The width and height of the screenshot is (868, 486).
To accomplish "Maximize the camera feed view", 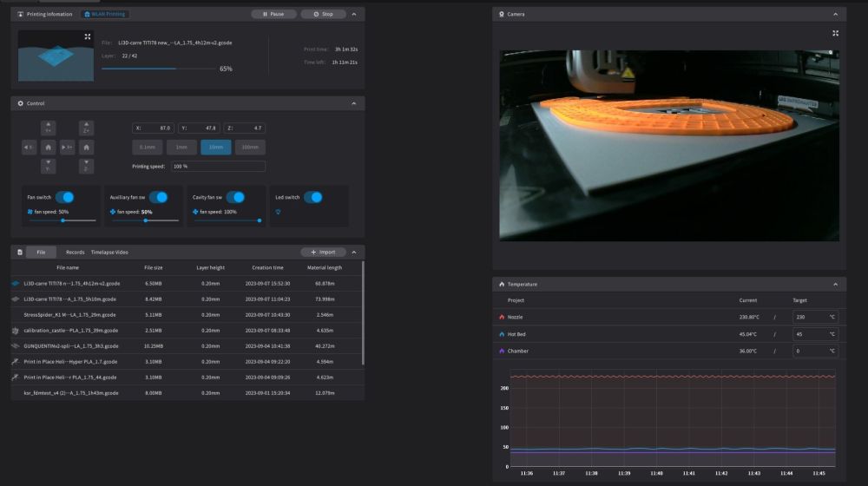I will point(835,33).
